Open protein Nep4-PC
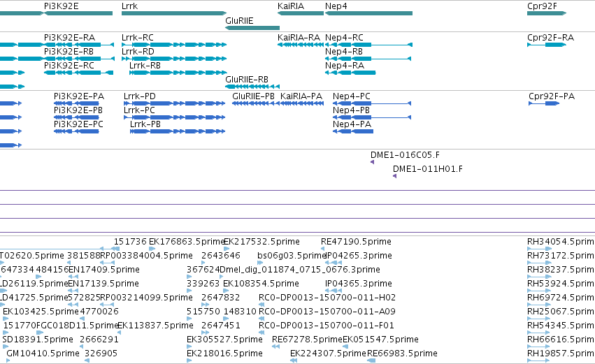Image resolution: width=595 pixels, height=364 pixels. point(352,96)
